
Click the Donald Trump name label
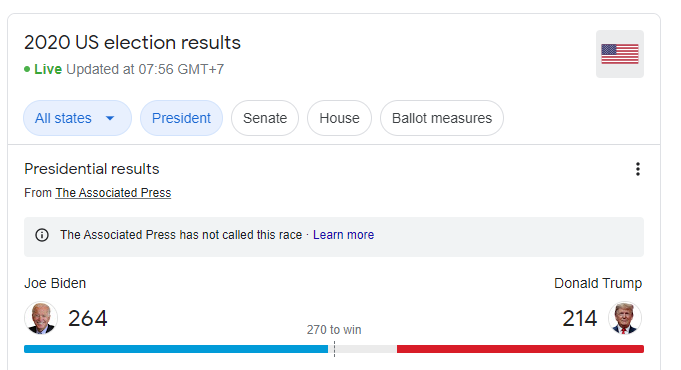598,283
